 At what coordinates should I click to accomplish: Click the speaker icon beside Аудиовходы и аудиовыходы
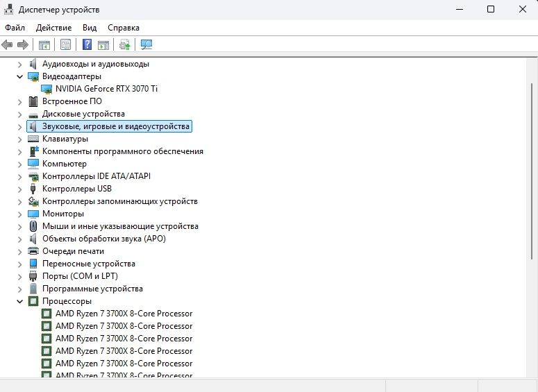click(x=33, y=64)
